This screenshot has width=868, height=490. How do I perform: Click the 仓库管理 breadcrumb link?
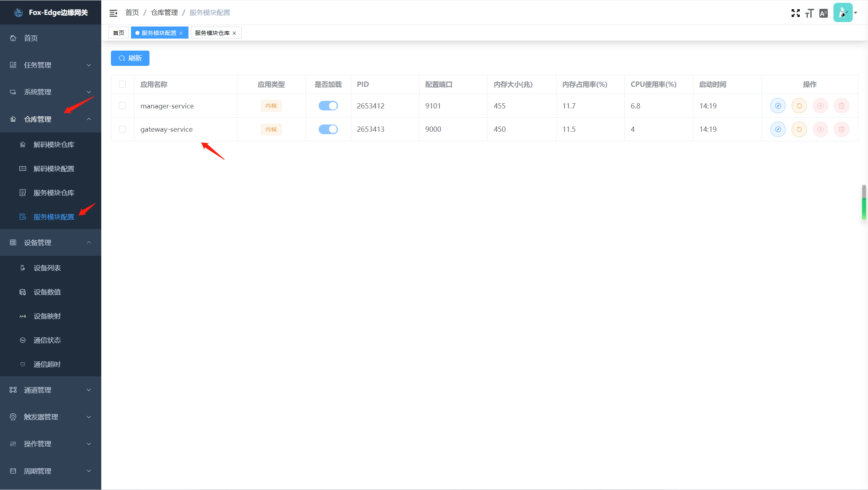pyautogui.click(x=164, y=13)
